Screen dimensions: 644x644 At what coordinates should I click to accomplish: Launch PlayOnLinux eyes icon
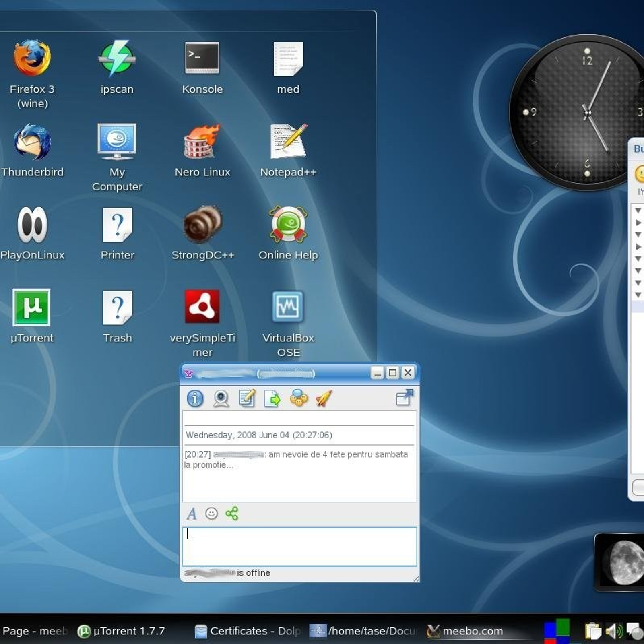click(x=32, y=225)
